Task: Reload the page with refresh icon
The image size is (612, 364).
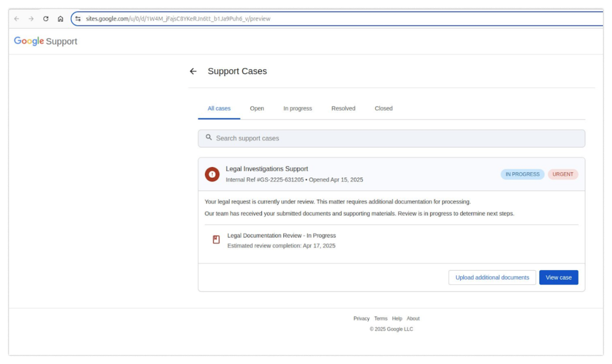Action: click(x=46, y=19)
